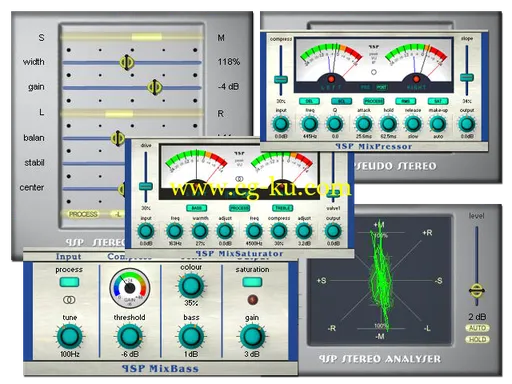Screen dimensions: 512x384
Task: Toggle the TREBLE button in MixSaturator
Action: (x=282, y=208)
